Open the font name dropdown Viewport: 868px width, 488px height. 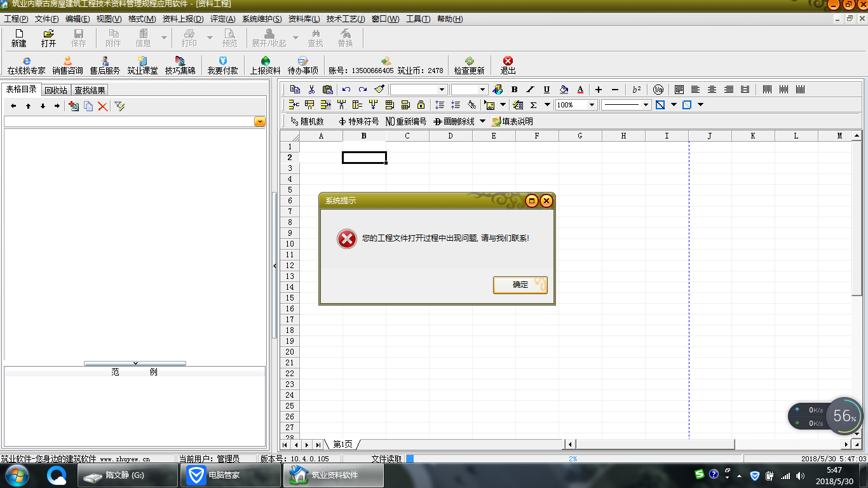tap(442, 90)
